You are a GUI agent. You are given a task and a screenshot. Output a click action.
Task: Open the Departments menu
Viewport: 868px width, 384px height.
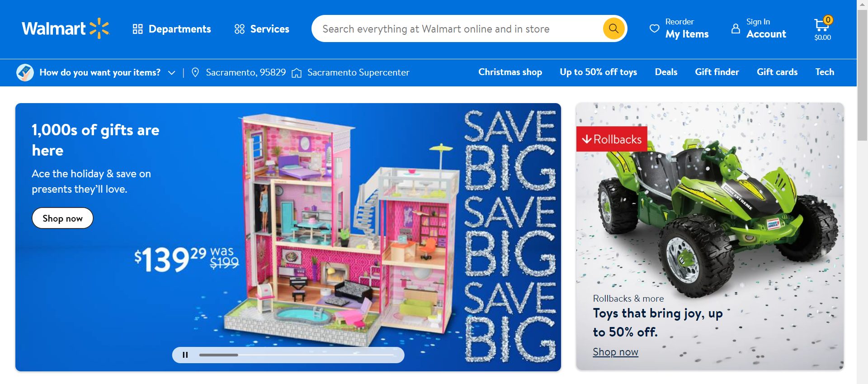click(172, 29)
